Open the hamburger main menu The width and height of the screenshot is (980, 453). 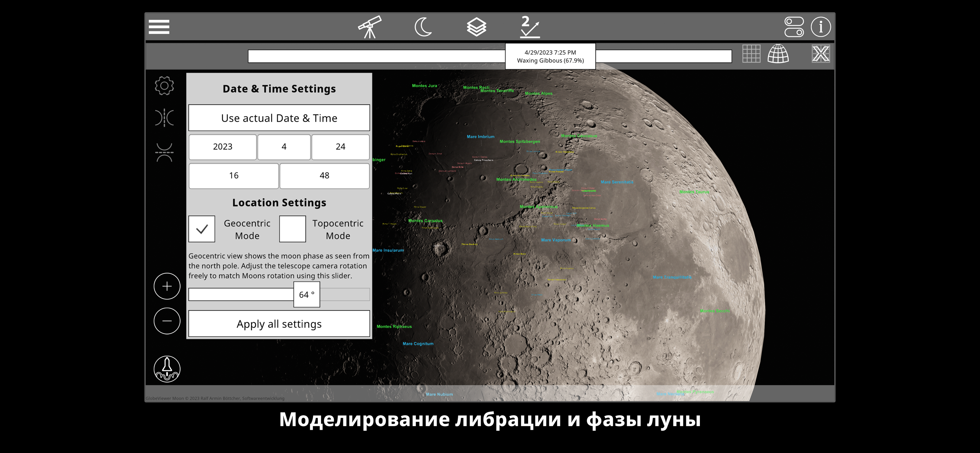[159, 26]
